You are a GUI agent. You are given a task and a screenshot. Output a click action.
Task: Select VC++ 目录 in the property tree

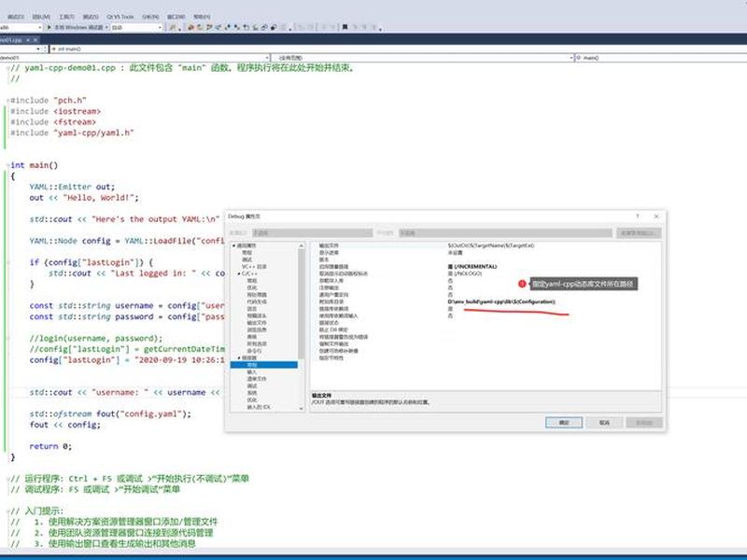click(x=254, y=267)
